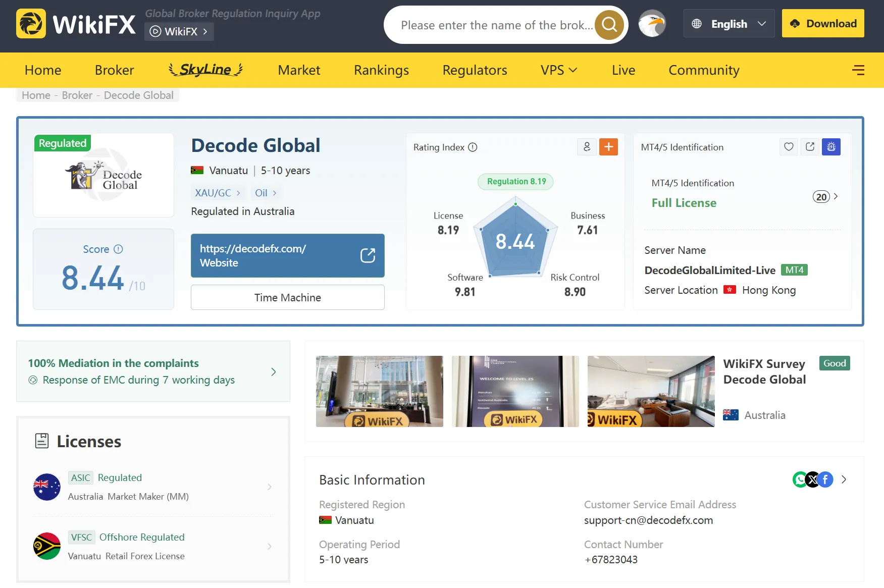Click the Download button
The image size is (884, 588).
[x=823, y=23]
